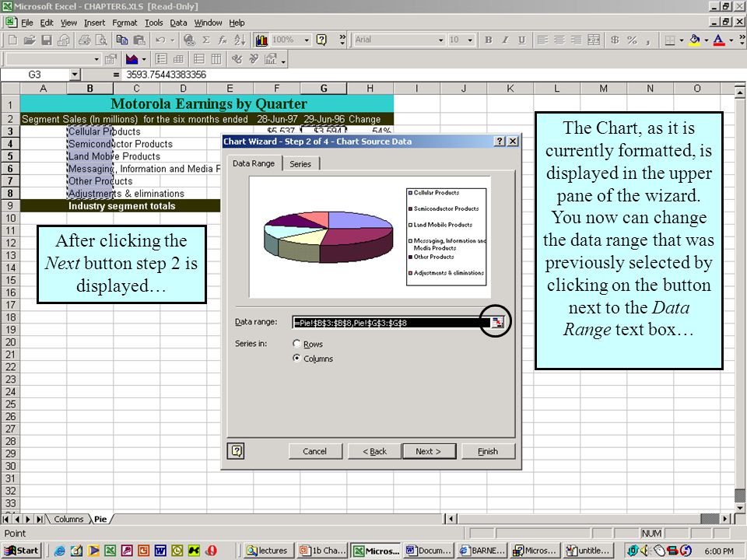Click the Office Assistant help icon
Image resolution: width=747 pixels, height=560 pixels.
[x=322, y=40]
